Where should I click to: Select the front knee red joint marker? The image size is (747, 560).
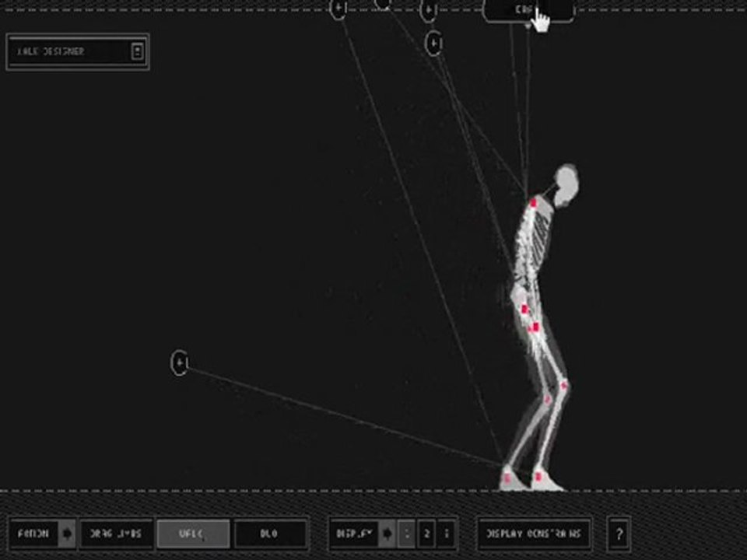(564, 385)
